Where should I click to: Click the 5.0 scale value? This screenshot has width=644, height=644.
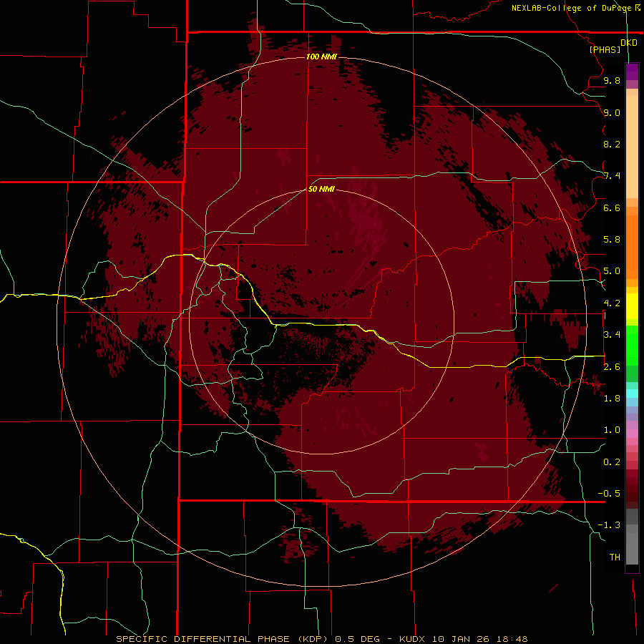(x=612, y=271)
